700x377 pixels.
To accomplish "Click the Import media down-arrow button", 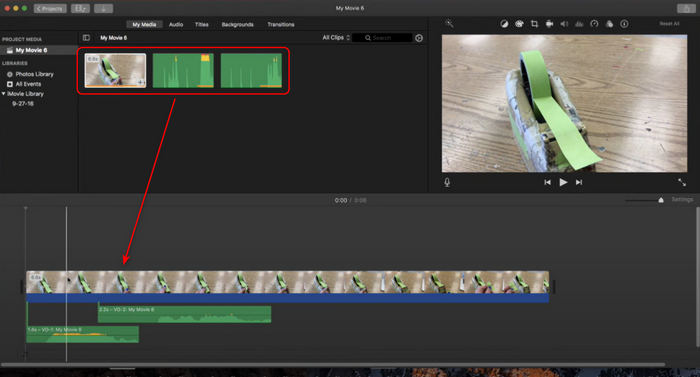I will 104,8.
